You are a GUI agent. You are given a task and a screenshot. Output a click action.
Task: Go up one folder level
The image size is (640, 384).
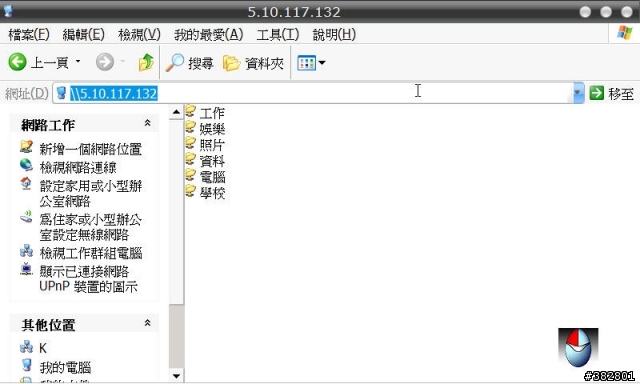(146, 62)
